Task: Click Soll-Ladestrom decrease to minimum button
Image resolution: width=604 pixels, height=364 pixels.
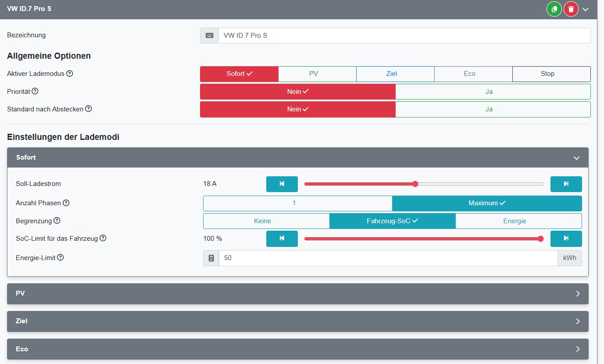Action: point(282,184)
